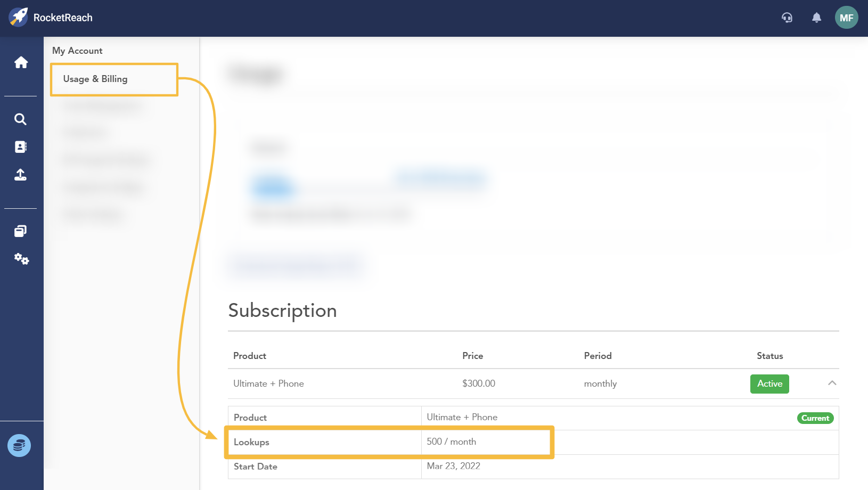Open the gears settings sidebar icon
Image resolution: width=868 pixels, height=490 pixels.
(21, 259)
